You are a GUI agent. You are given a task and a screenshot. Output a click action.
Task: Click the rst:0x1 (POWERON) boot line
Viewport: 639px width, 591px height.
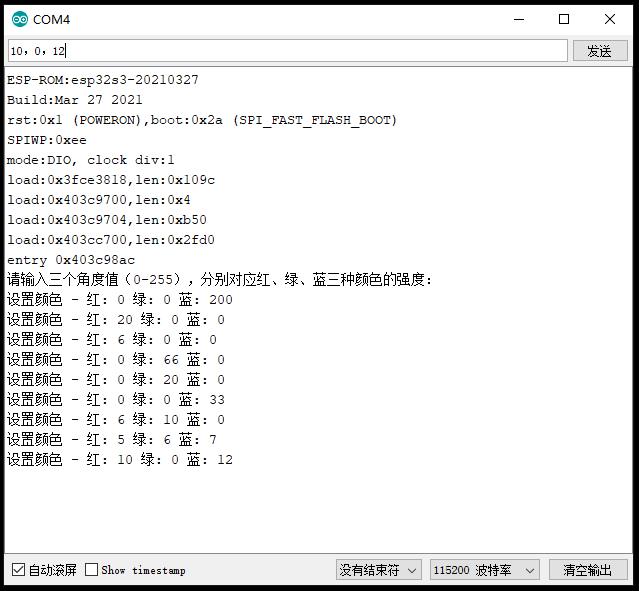202,120
